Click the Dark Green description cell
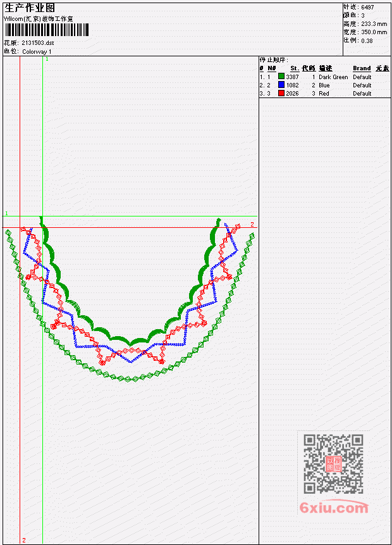392x545 pixels. pos(333,77)
